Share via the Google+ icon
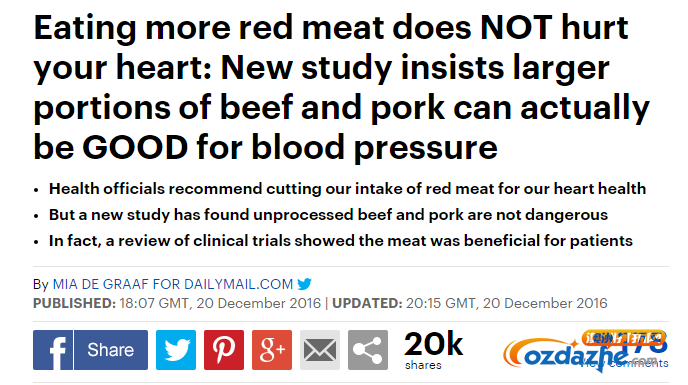The width and height of the screenshot is (688, 385). (x=272, y=350)
